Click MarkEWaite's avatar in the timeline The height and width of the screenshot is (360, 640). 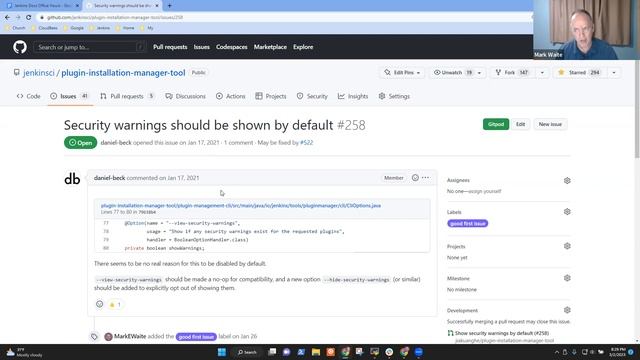108,336
